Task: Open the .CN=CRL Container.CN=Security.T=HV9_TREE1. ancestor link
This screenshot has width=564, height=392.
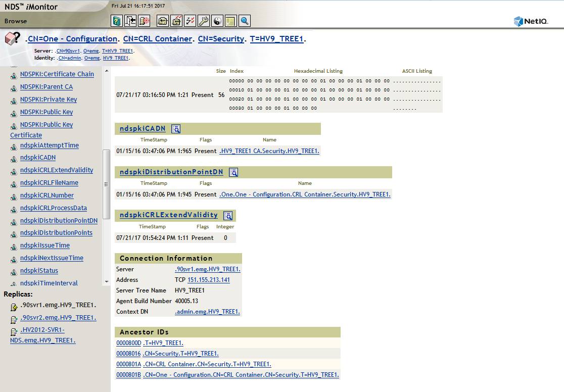Action: pos(207,364)
